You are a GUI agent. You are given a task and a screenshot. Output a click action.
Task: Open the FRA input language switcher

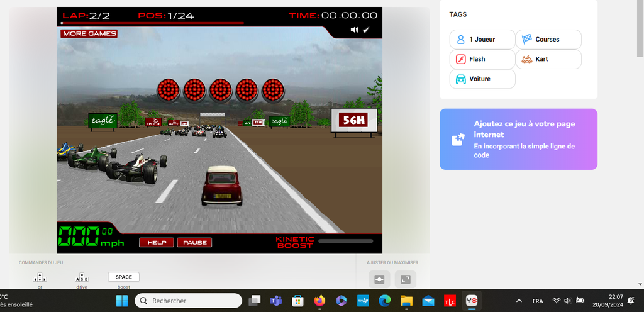point(538,301)
